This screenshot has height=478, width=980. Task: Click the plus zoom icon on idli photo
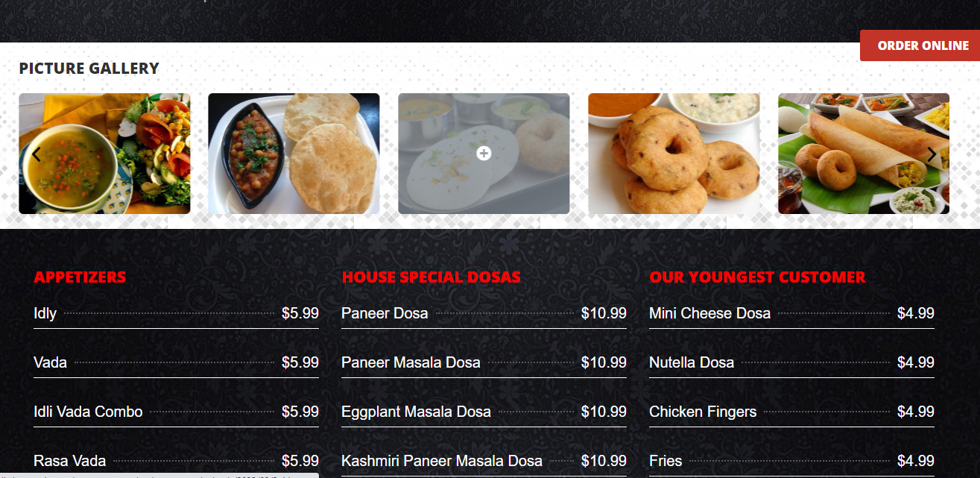[x=484, y=153]
